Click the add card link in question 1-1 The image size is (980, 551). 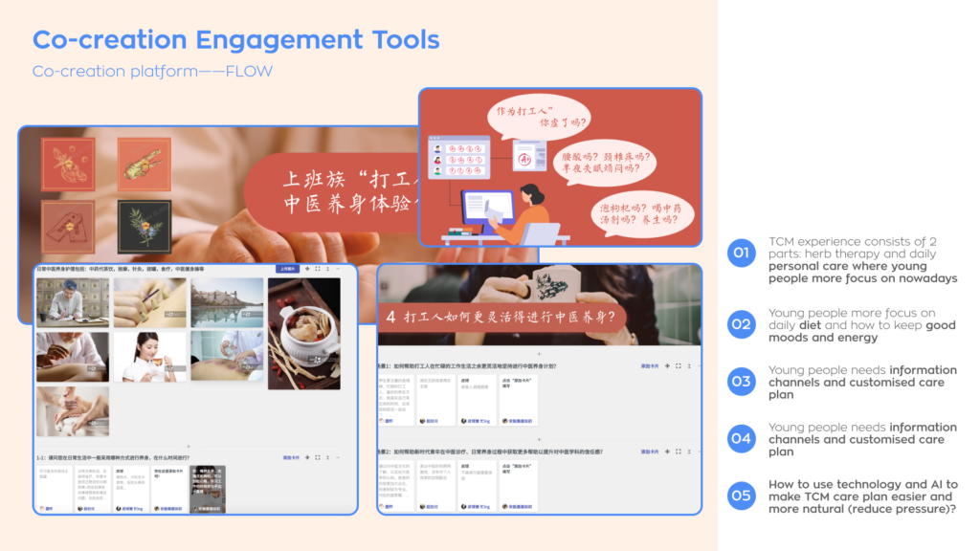coord(290,458)
